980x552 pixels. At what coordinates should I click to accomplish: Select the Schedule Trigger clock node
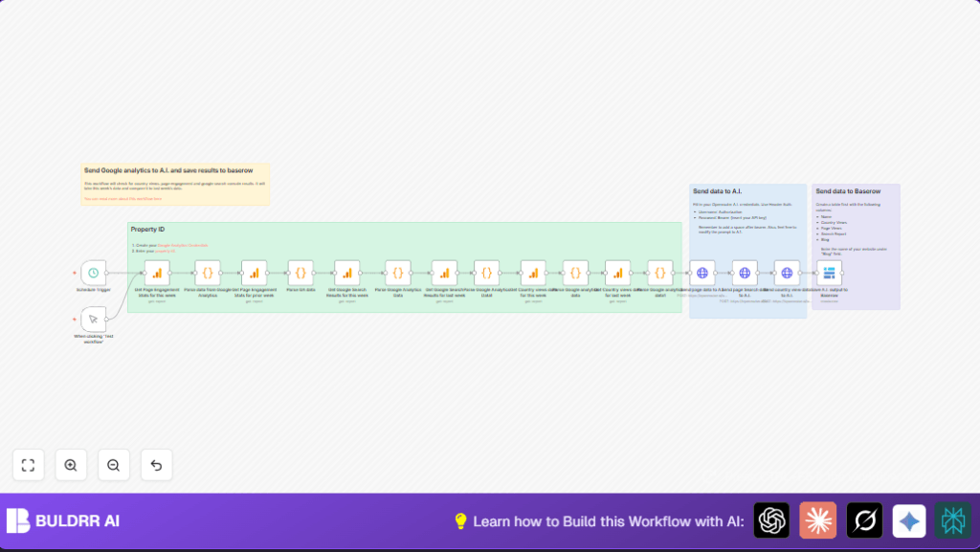pos(93,273)
